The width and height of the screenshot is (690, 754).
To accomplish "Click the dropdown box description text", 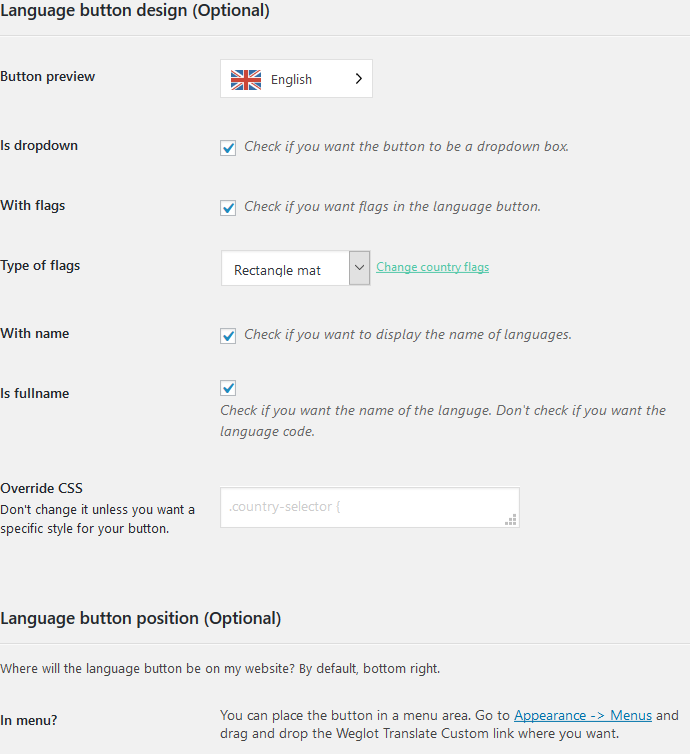I will (406, 146).
